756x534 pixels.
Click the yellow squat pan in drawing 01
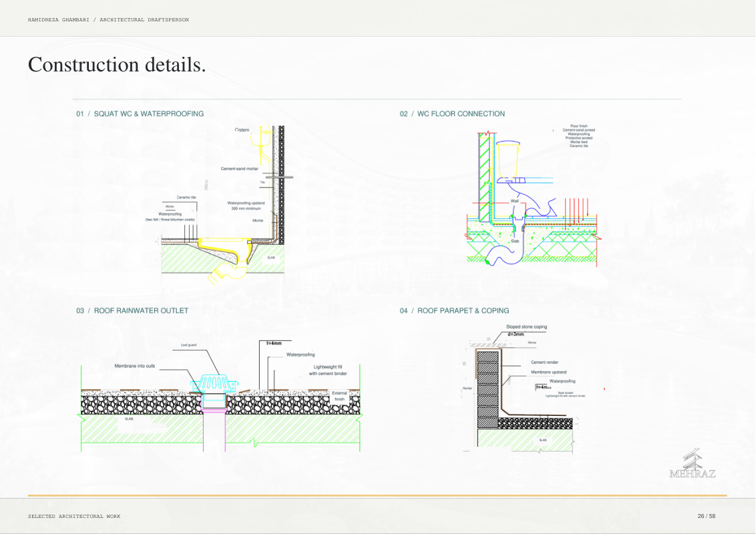pos(226,250)
